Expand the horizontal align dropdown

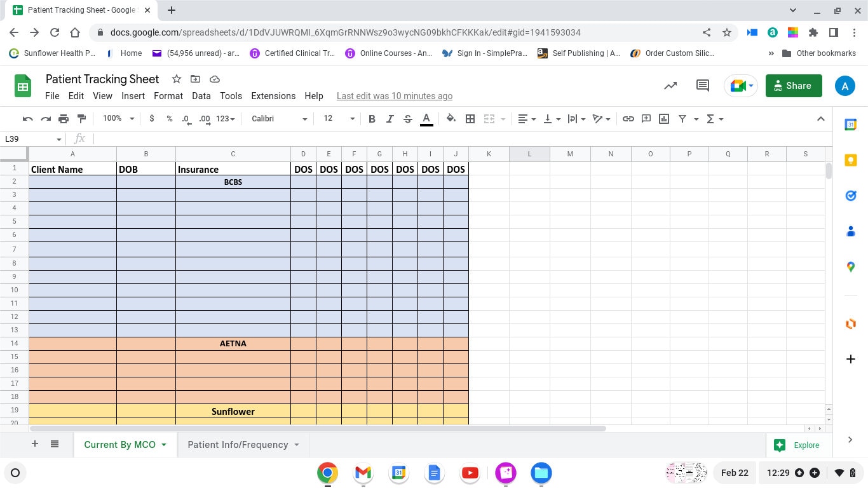click(527, 119)
